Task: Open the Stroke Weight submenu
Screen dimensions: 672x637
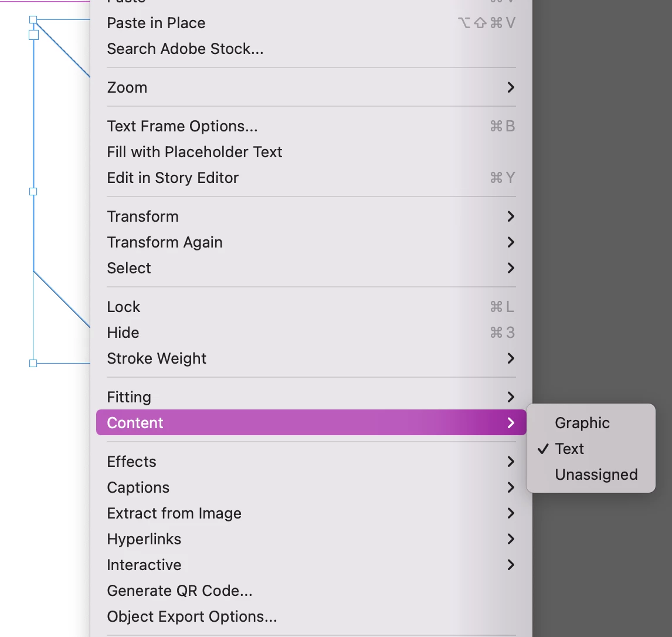Action: pos(157,358)
